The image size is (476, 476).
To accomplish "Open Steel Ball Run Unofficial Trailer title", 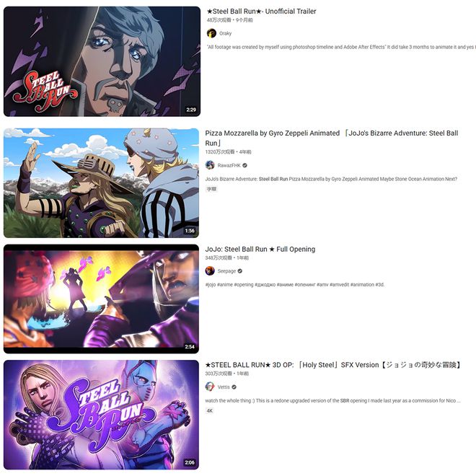I will click(261, 12).
